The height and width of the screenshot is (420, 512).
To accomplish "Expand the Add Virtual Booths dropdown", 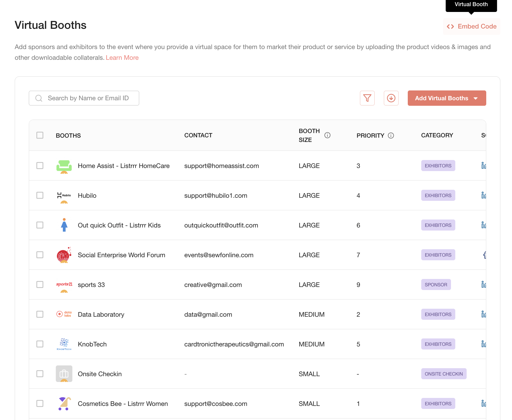I will pyautogui.click(x=447, y=98).
